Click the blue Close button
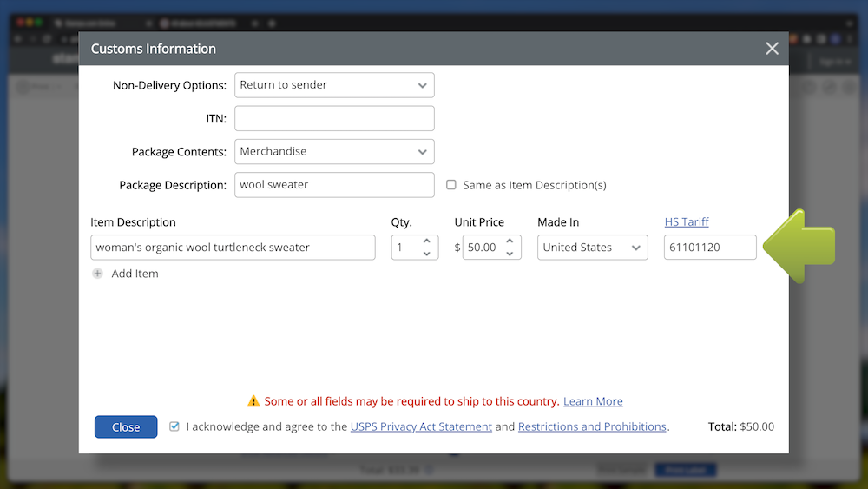The image size is (868, 489). click(x=126, y=427)
